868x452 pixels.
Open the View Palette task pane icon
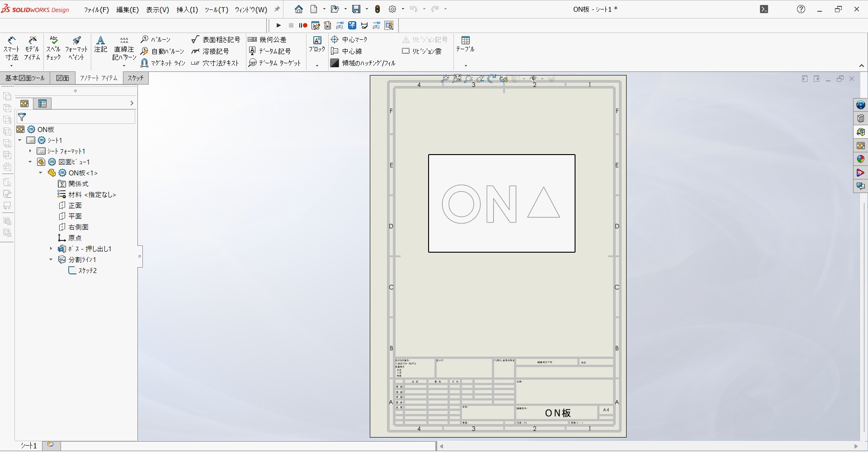(861, 146)
